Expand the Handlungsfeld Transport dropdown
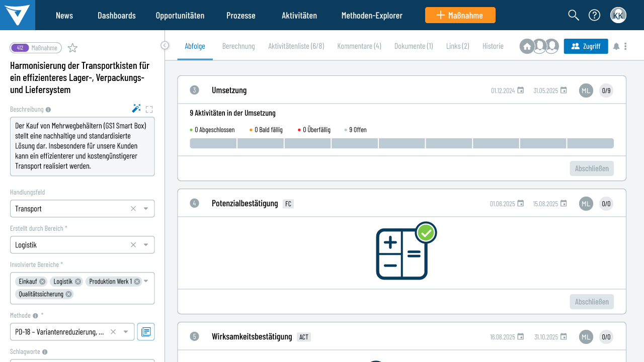The image size is (644, 362). [x=146, y=209]
